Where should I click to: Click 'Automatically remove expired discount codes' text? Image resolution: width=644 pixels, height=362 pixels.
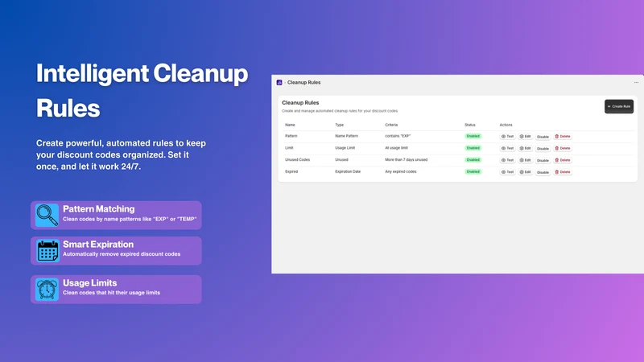122,254
